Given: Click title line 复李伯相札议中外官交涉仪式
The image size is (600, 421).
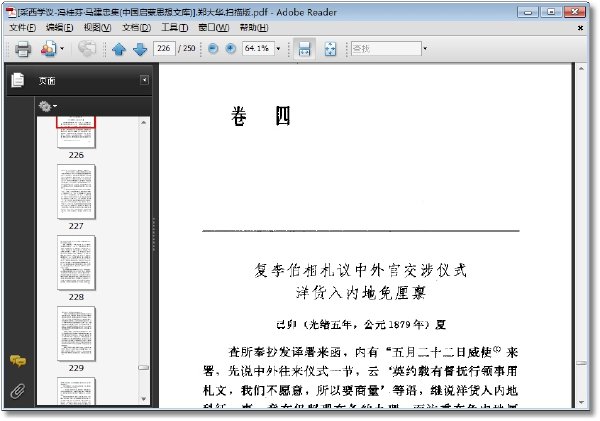Looking at the screenshot, I should (x=360, y=270).
